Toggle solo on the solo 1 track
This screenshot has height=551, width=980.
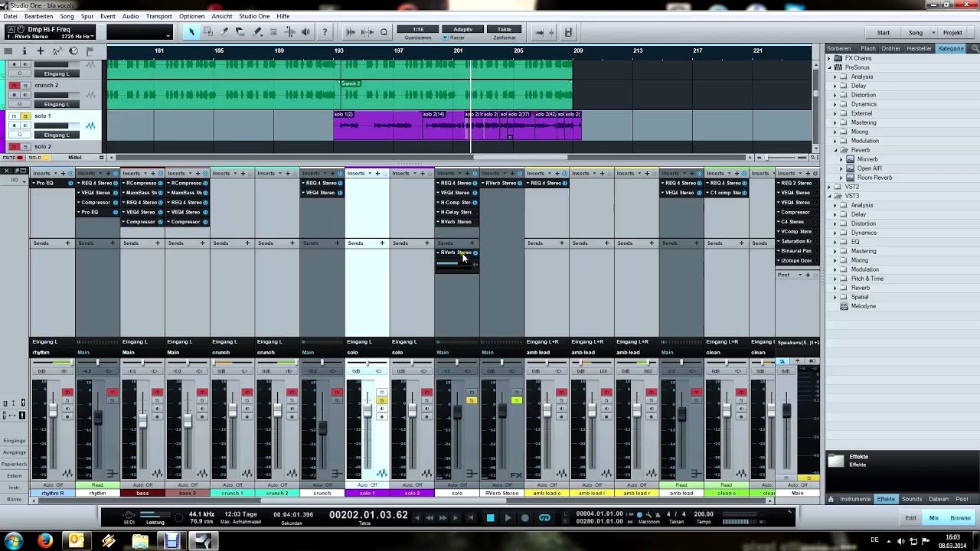click(x=24, y=116)
